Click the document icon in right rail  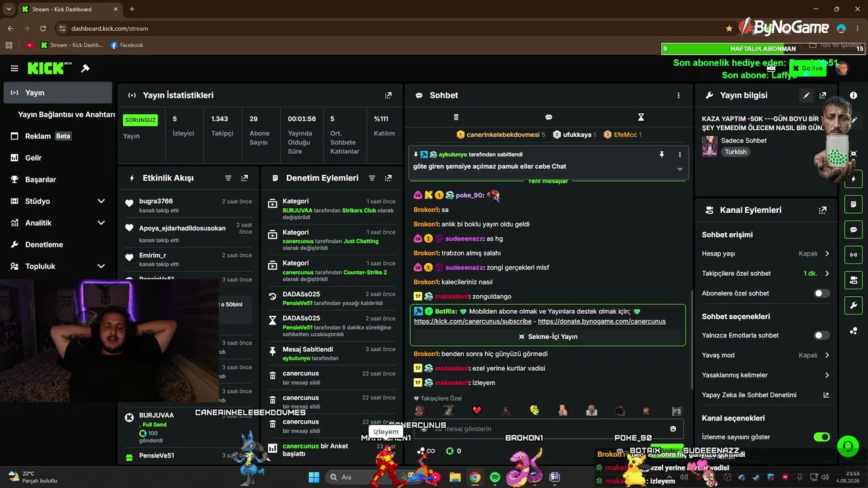tap(854, 205)
